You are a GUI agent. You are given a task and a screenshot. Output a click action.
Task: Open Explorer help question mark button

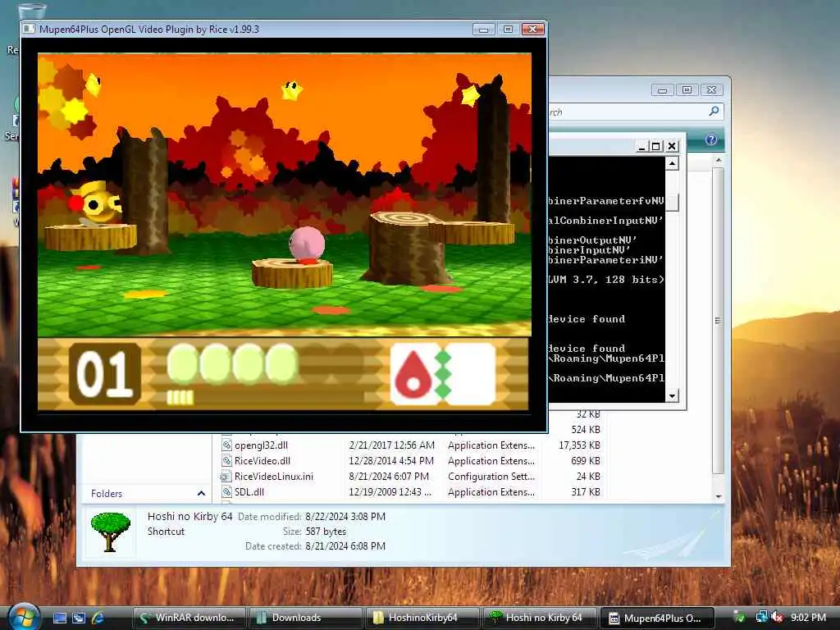coord(711,139)
